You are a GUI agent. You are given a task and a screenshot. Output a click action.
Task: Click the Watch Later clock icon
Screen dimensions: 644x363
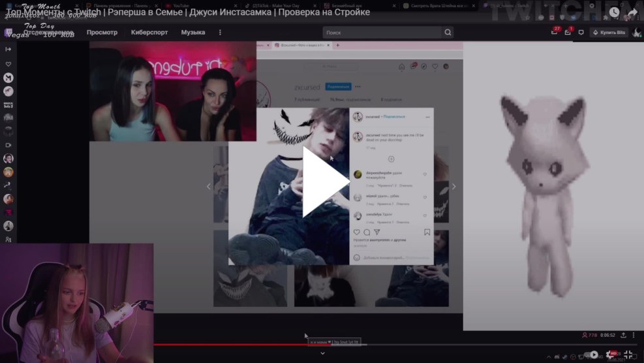point(614,12)
